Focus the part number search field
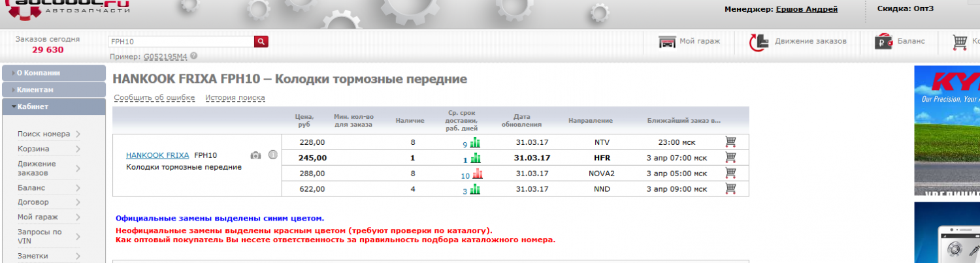Viewport: 980px width, 263px height. pos(181,42)
